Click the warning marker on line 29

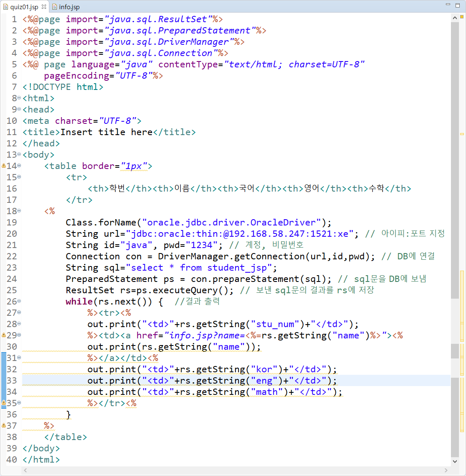4,335
